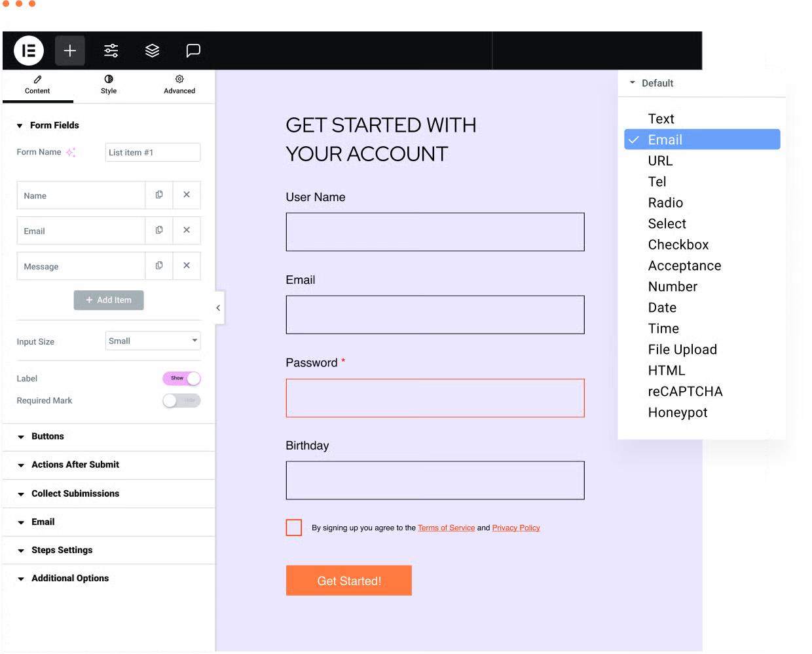The image size is (812, 654).
Task: Open the notes comment icon
Action: point(193,50)
